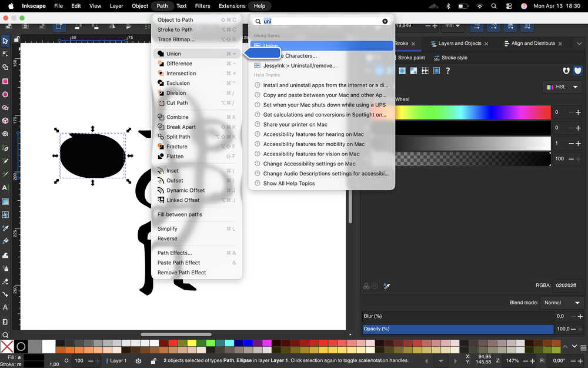Clear the Help search field

[x=385, y=21]
